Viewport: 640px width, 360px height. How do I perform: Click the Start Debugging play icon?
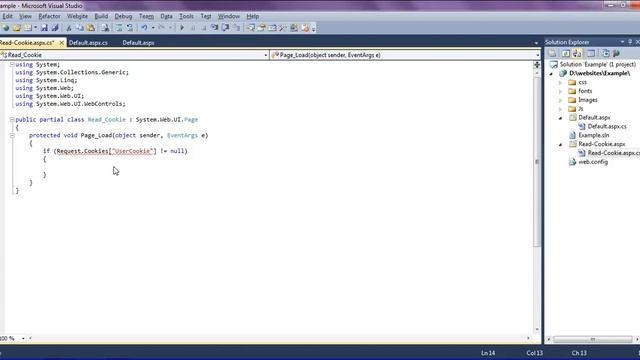coord(182,28)
